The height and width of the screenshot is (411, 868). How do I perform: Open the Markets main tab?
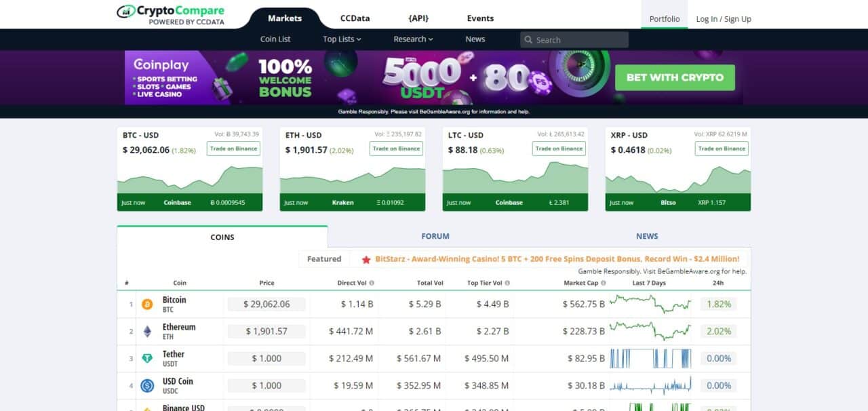coord(285,18)
